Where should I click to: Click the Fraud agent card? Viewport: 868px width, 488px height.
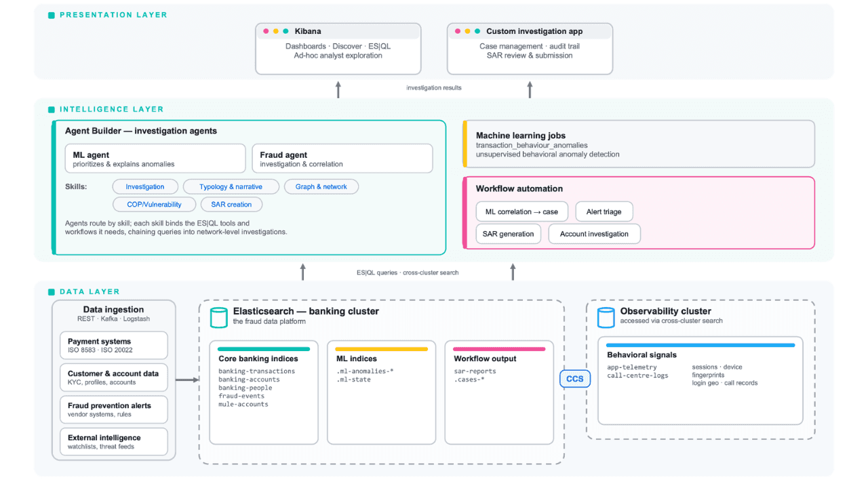click(342, 159)
